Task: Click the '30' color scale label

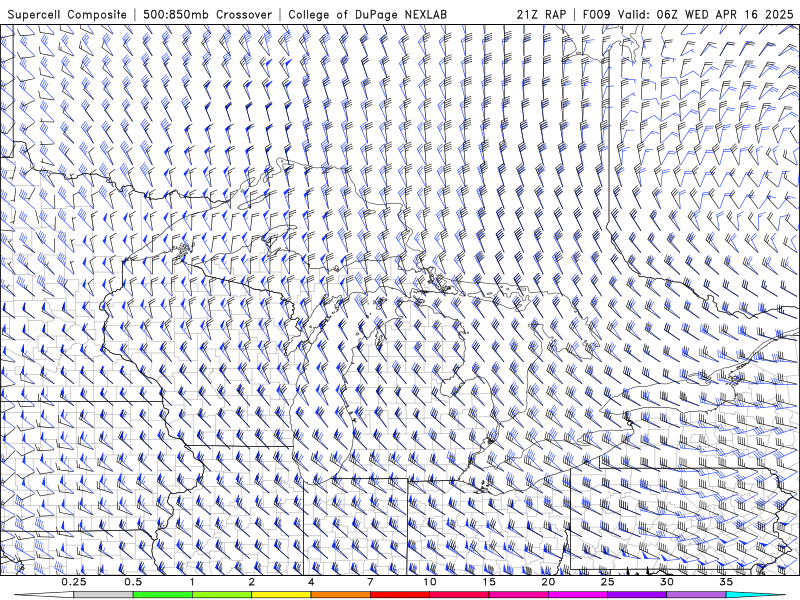Action: (667, 582)
